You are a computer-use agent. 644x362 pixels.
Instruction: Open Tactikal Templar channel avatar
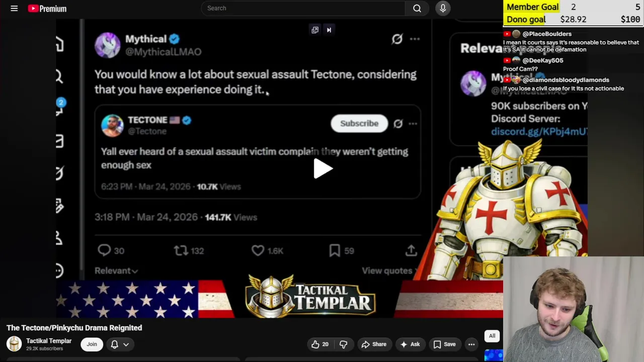point(14,344)
